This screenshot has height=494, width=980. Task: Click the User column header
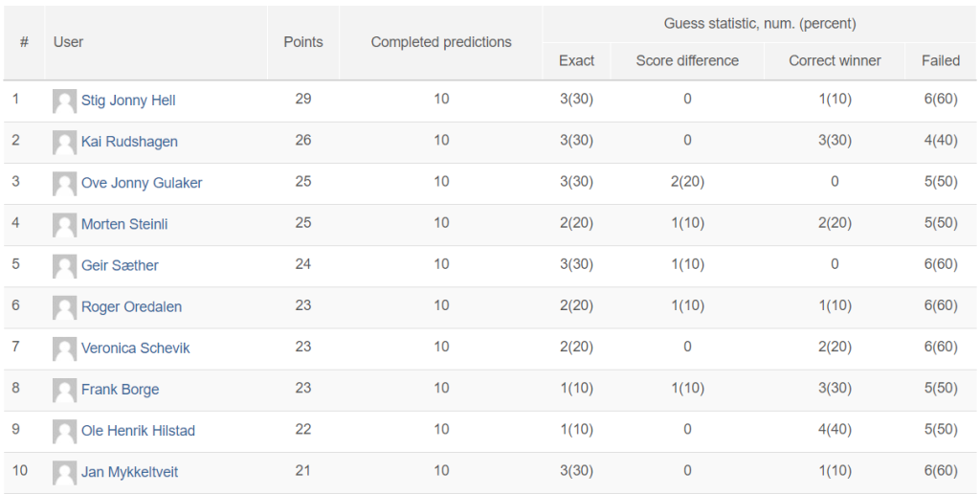coord(68,42)
